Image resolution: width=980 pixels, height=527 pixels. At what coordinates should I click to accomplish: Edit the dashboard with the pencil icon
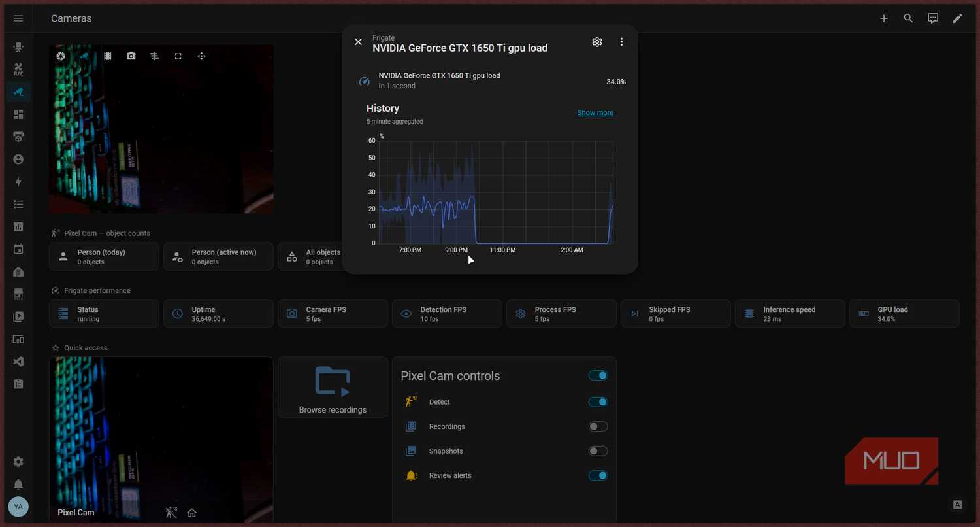(957, 18)
